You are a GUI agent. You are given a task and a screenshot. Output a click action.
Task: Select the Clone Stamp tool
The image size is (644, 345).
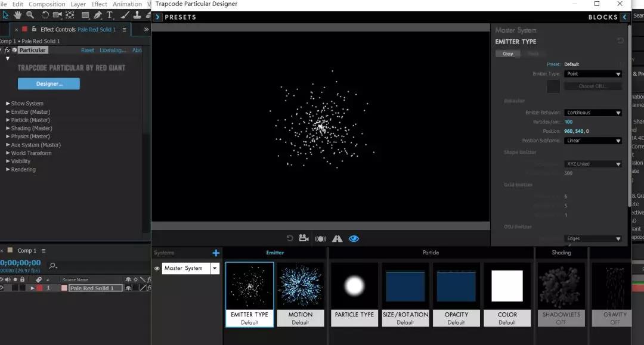coord(137,15)
